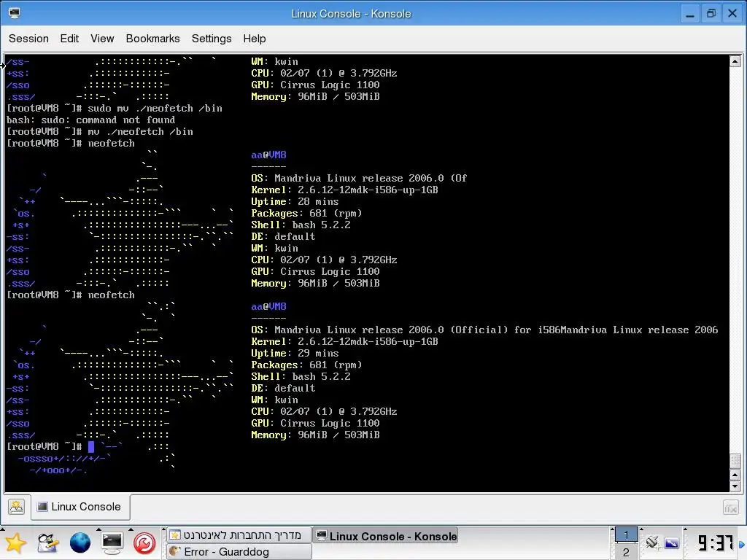Open the Edit menu
This screenshot has width=747, height=560.
[x=69, y=39]
